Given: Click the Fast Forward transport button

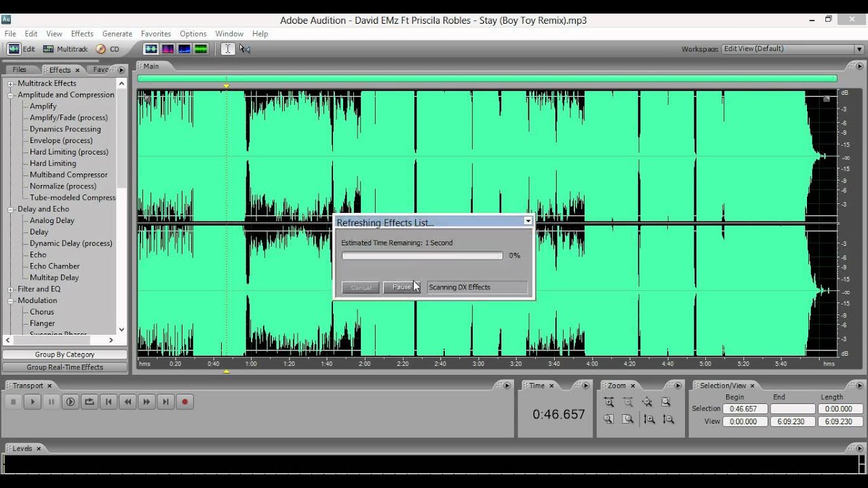Looking at the screenshot, I should point(146,402).
